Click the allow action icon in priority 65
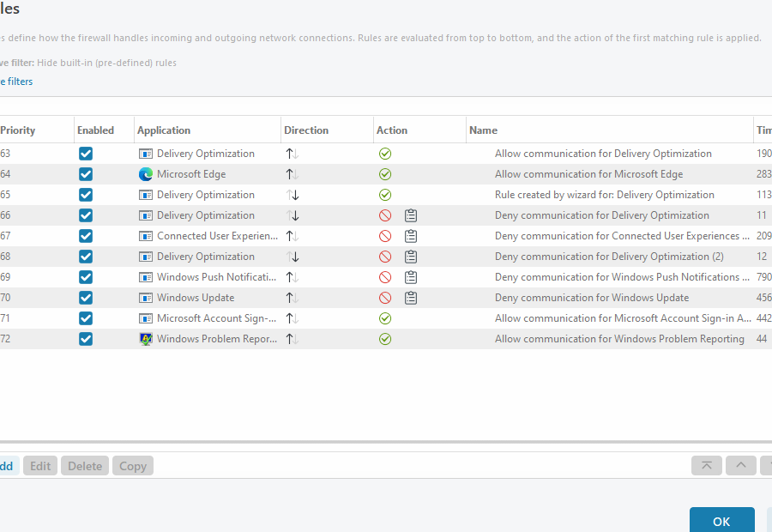 tap(385, 195)
